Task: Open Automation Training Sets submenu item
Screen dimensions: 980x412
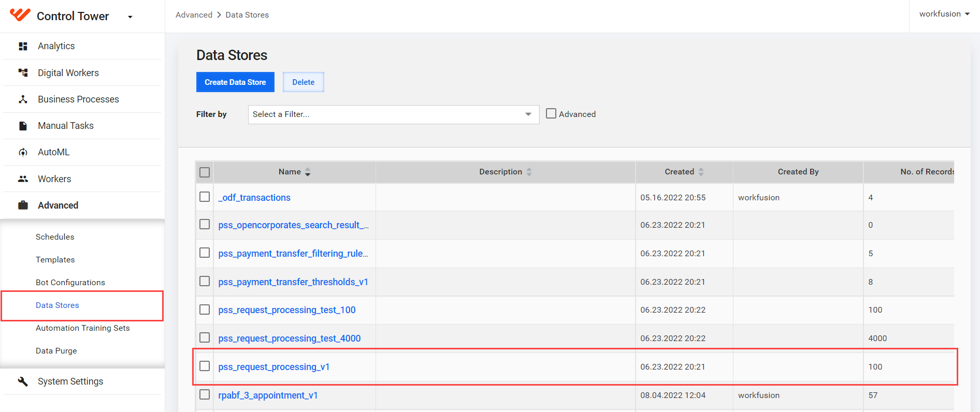Action: (83, 328)
